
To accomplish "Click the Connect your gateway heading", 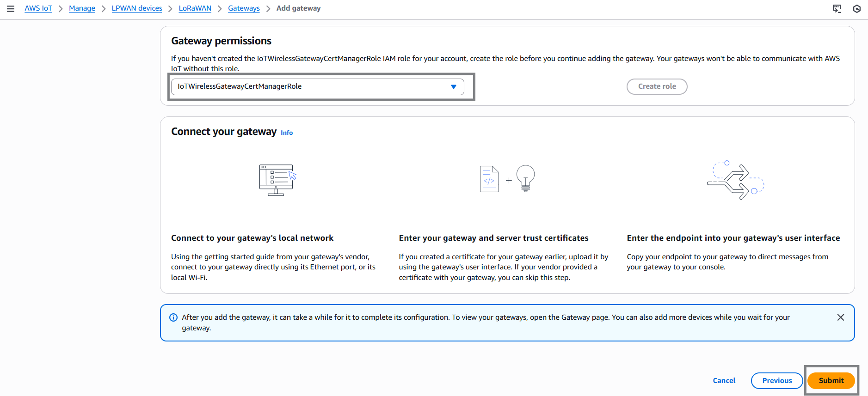I will (224, 132).
